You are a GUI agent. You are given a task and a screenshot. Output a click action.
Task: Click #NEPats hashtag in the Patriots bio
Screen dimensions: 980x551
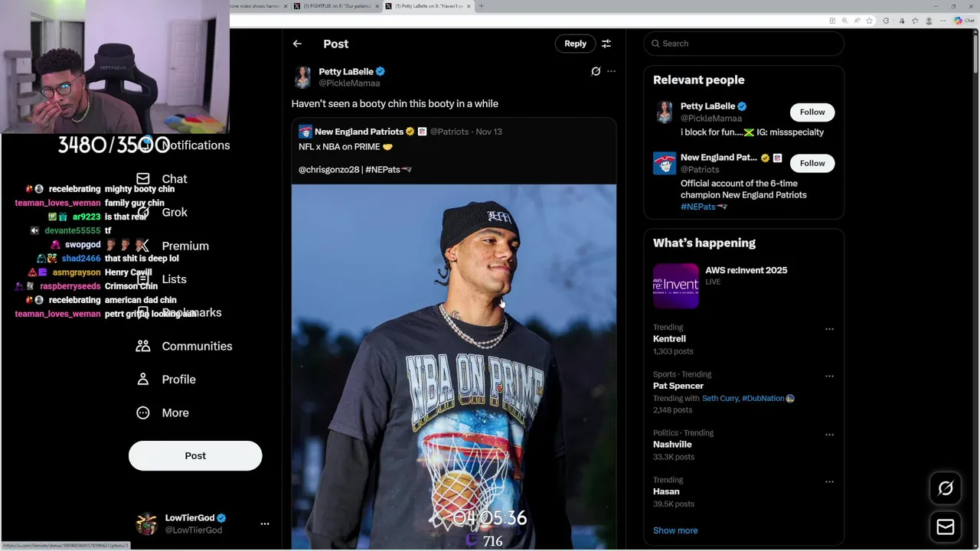tap(697, 207)
